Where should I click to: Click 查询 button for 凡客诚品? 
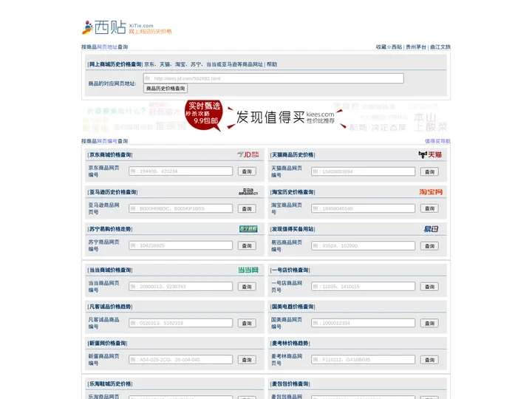(247, 324)
